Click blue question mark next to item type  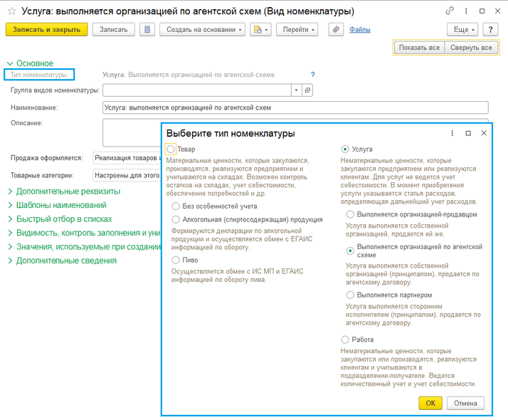tap(312, 75)
